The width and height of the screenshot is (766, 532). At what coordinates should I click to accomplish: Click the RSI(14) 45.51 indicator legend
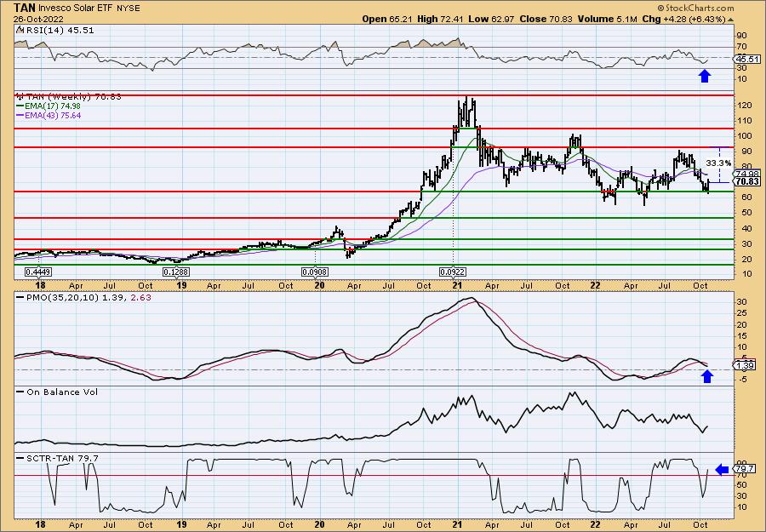[55, 31]
